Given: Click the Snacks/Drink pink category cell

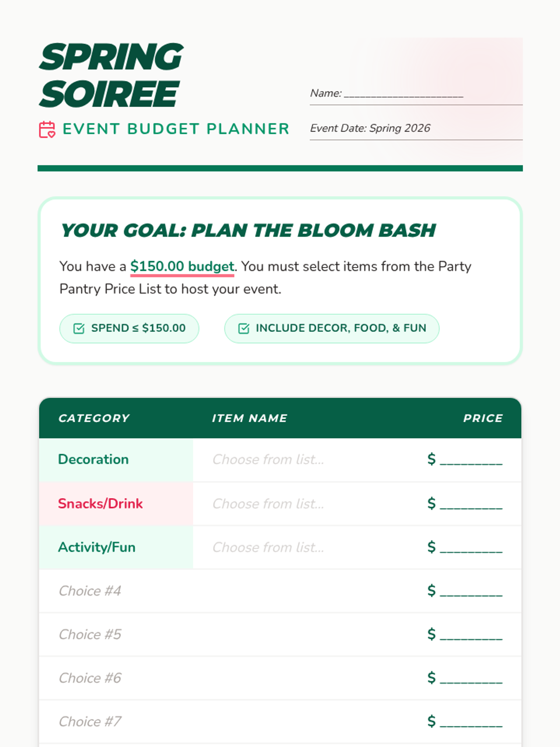Looking at the screenshot, I should point(116,504).
